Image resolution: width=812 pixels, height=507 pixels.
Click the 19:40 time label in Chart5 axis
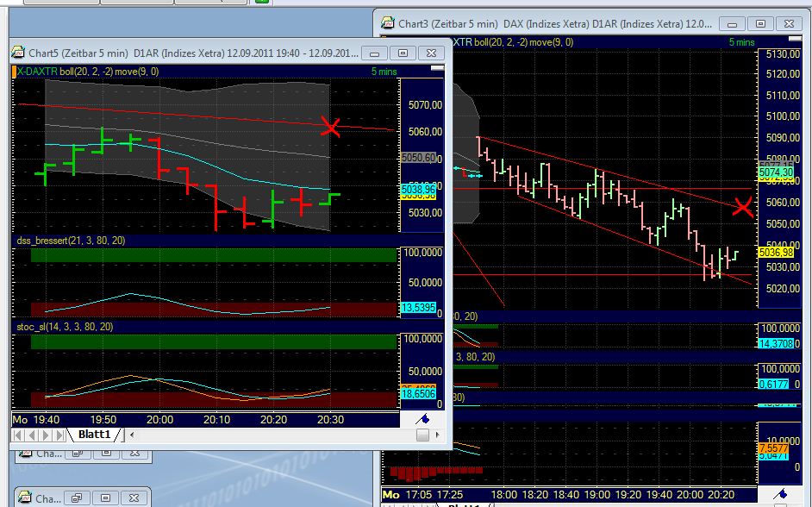point(46,419)
